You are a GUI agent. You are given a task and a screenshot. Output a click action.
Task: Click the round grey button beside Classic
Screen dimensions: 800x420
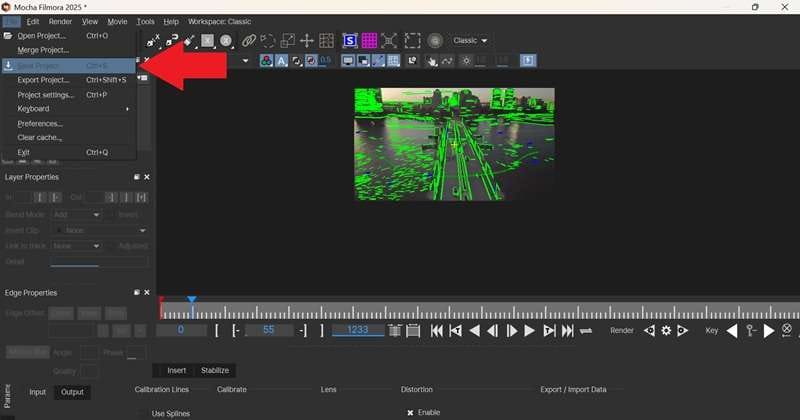click(x=435, y=40)
